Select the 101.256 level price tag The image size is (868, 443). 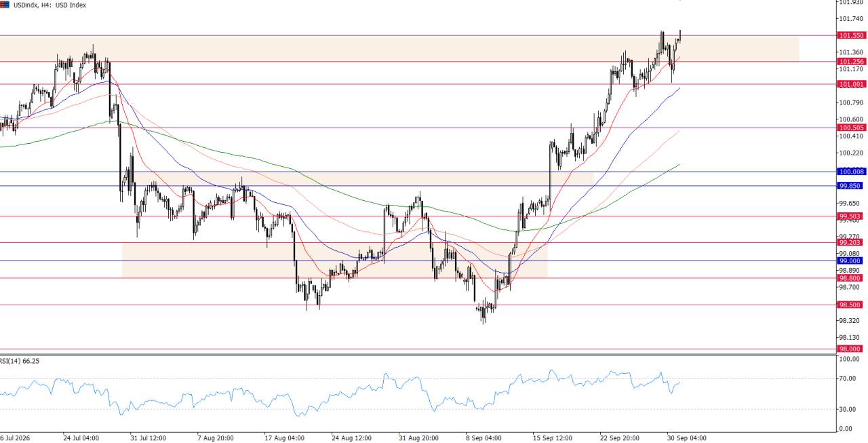[x=850, y=62]
